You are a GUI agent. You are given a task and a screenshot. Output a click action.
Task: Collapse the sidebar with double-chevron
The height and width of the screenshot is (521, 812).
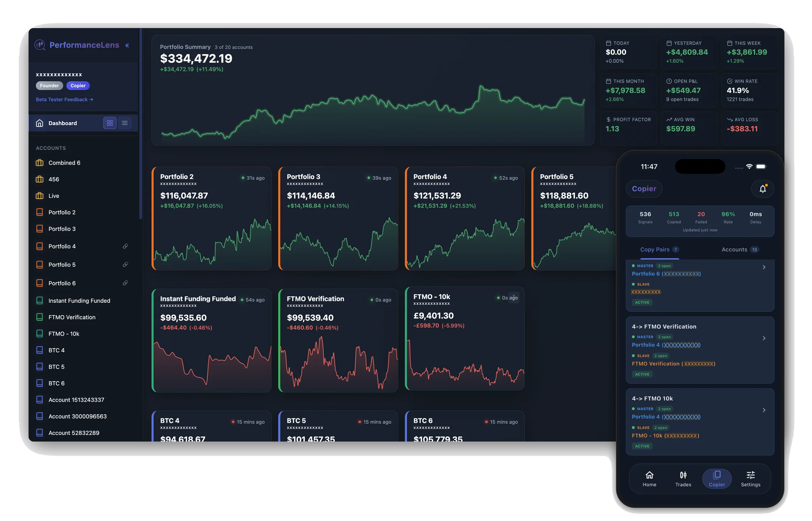pyautogui.click(x=127, y=45)
